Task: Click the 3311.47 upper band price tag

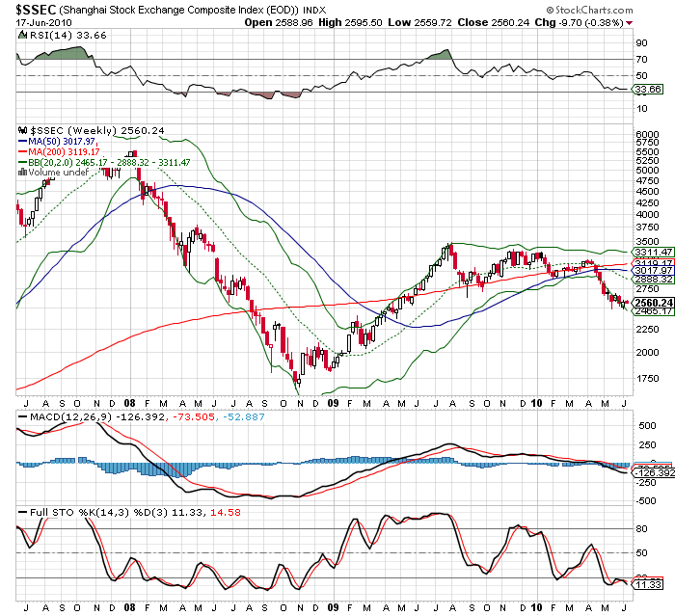Action: 653,253
